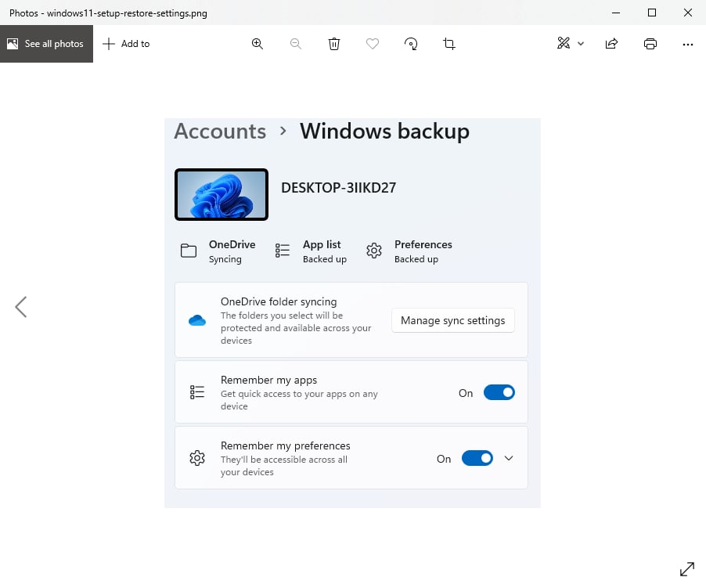Click the DESKTOP-3IIKD27 device name
The width and height of the screenshot is (706, 588).
[x=339, y=188]
